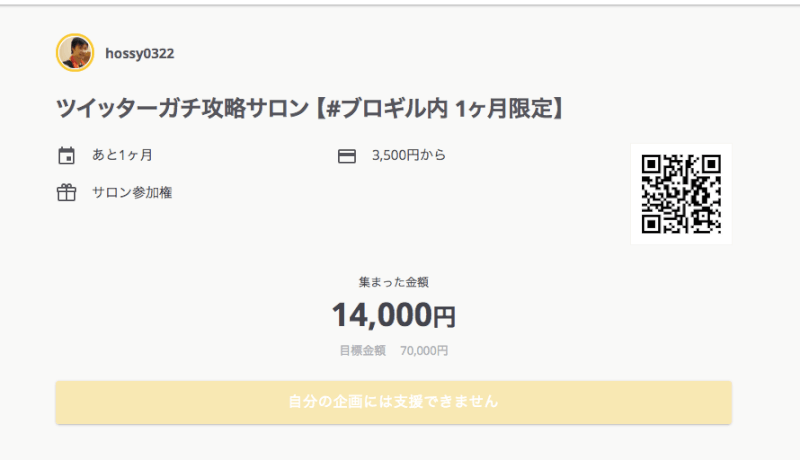Viewport: 800px width, 460px height.
Task: Select the ツイッターガチ攻略サロン title text
Action: tap(182, 108)
